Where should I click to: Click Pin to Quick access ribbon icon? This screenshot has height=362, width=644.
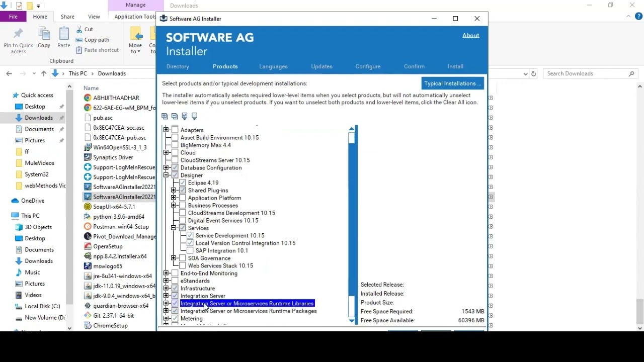(x=18, y=41)
